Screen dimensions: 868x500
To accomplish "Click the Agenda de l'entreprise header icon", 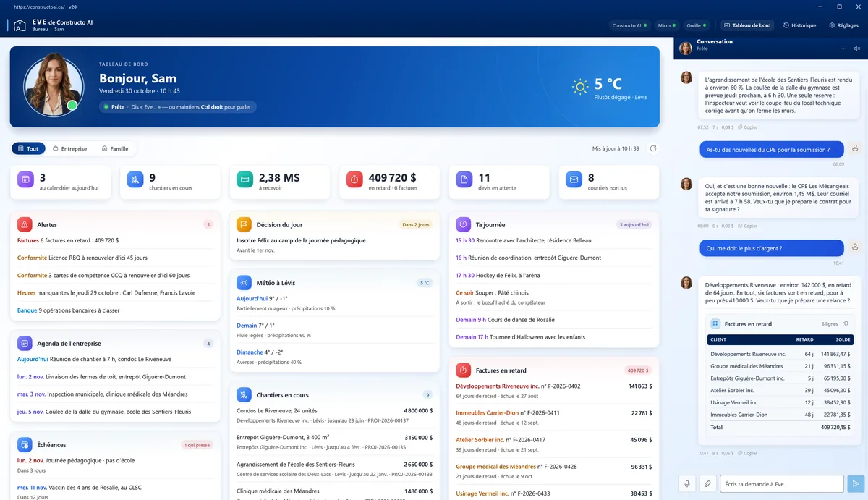I will point(25,343).
